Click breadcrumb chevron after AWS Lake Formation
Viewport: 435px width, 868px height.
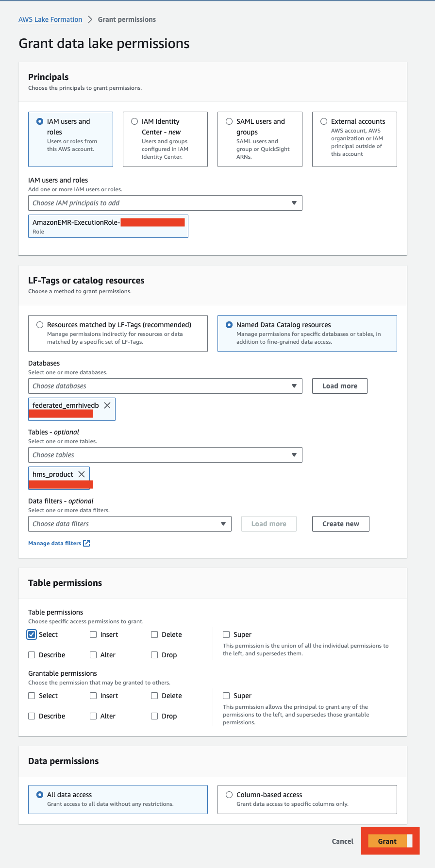[x=90, y=20]
